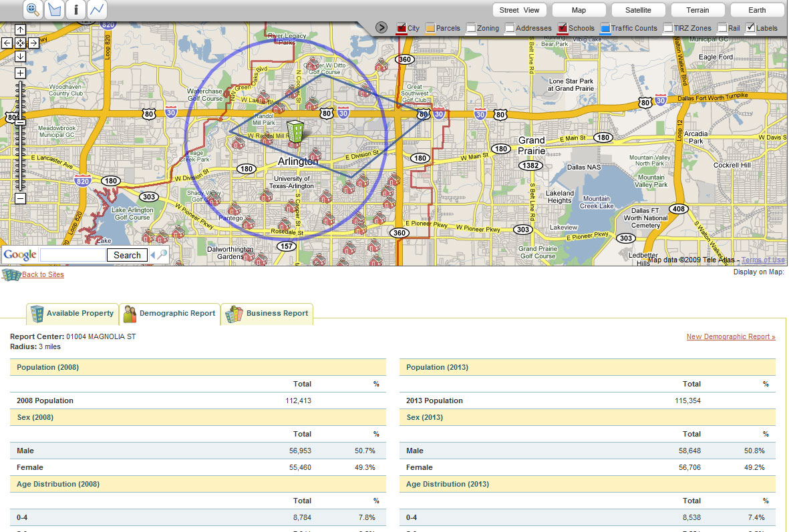Click school marker near River Legacy Parks
This screenshot has height=532, width=789.
[312, 64]
